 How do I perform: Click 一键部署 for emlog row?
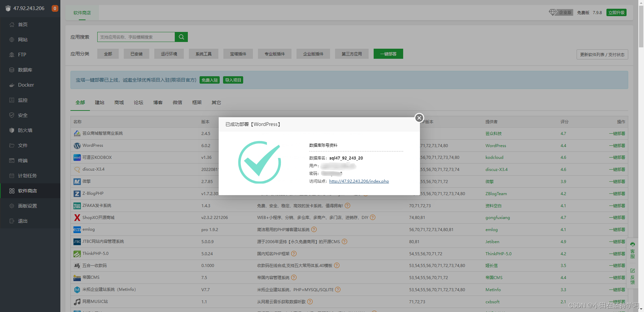(617, 230)
